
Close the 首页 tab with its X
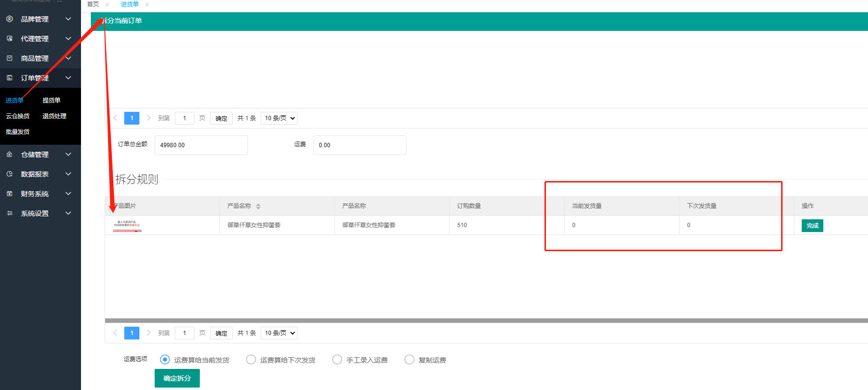pos(107,4)
